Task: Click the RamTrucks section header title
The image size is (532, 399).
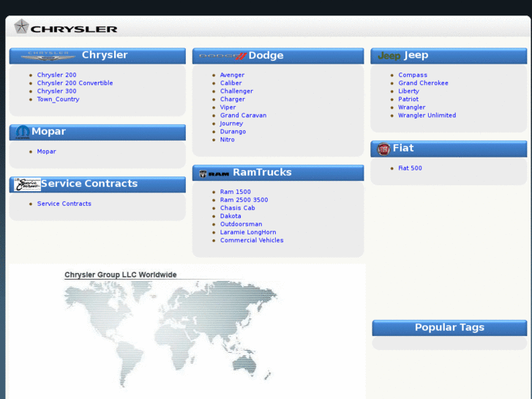Action: click(x=262, y=172)
